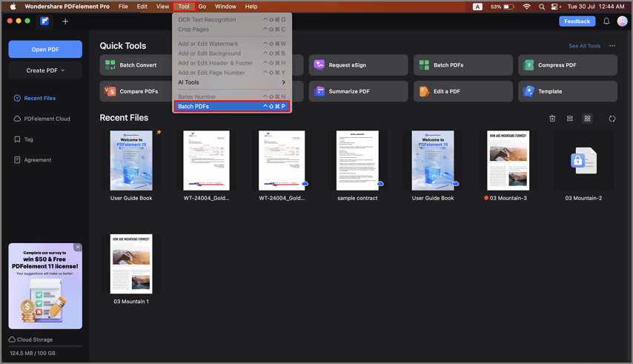
Task: Choose Add or Edit Watermark
Action: 231,44
